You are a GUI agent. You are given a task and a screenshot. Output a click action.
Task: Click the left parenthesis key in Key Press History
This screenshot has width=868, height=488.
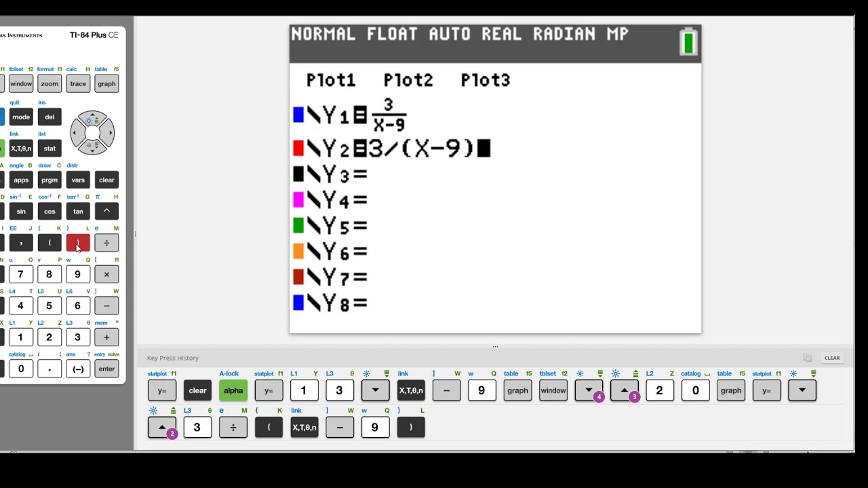pos(269,428)
